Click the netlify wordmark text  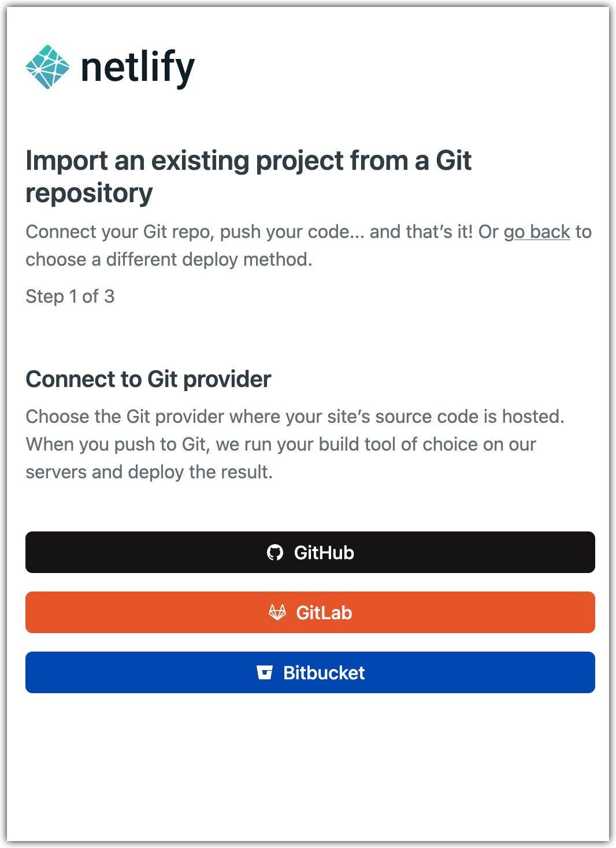138,68
